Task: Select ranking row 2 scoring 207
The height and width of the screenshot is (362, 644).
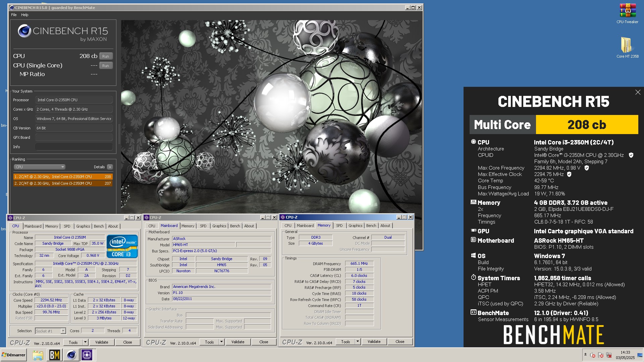Action: (63, 183)
